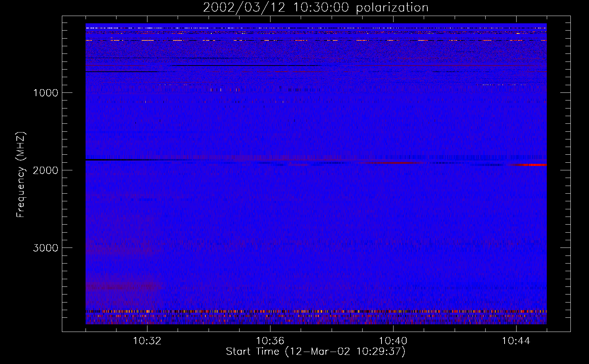Click the 'Frequency (MHZ)' axis label

21,175
